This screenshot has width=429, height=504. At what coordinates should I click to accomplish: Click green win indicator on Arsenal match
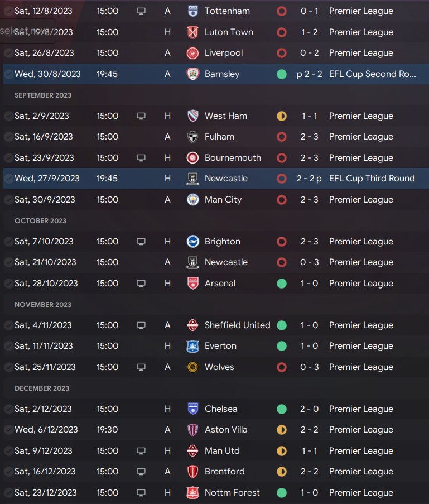282,284
